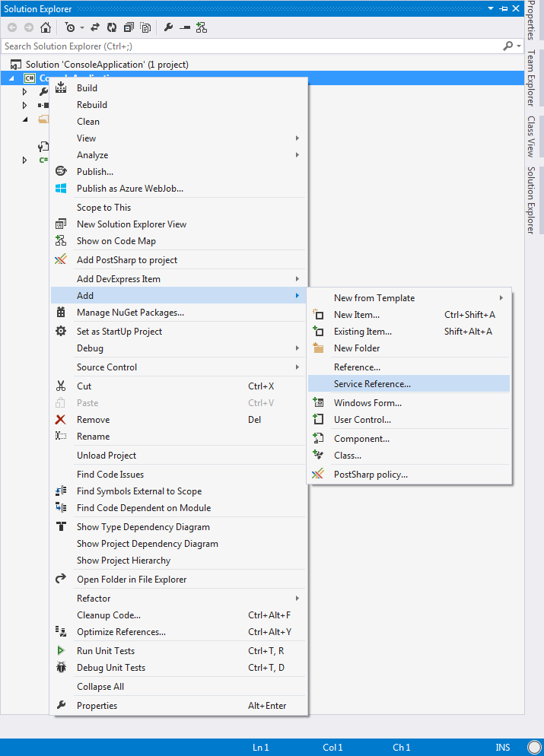Open the Pending Changes Filter dropdown arrow
544x756 pixels.
82,27
